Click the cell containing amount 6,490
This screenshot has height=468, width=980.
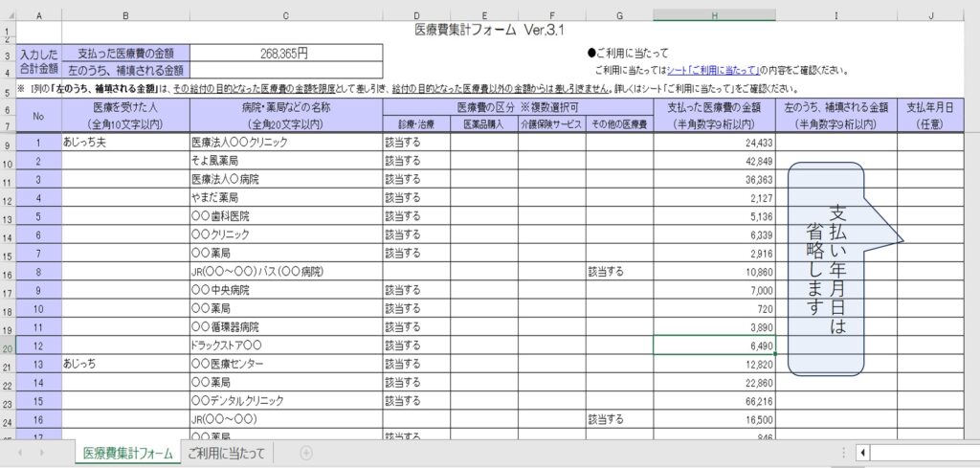tap(714, 346)
